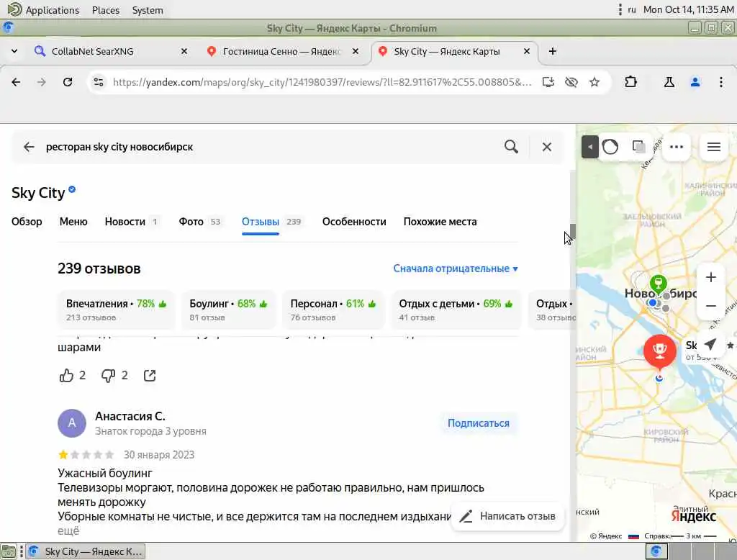Reload the Yandex Maps page

[68, 82]
